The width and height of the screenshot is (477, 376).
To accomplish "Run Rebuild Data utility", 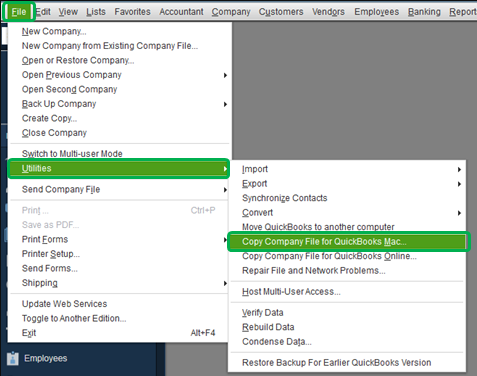I will (x=347, y=327).
